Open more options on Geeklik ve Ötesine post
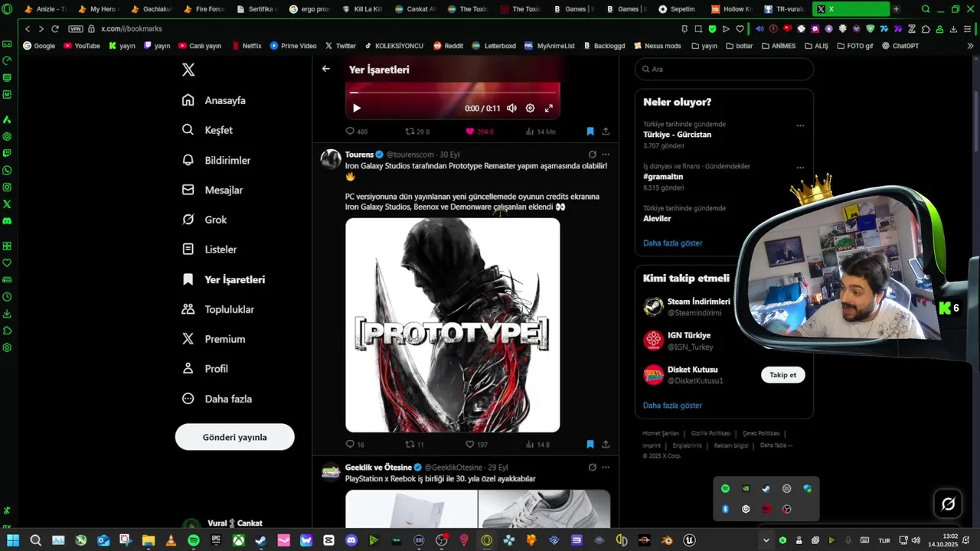 point(606,467)
